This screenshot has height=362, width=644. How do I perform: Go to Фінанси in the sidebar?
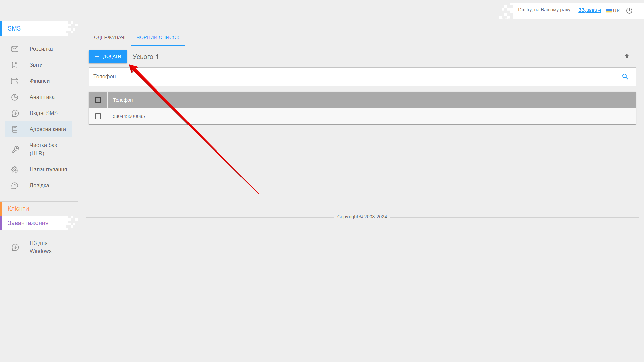coord(39,81)
